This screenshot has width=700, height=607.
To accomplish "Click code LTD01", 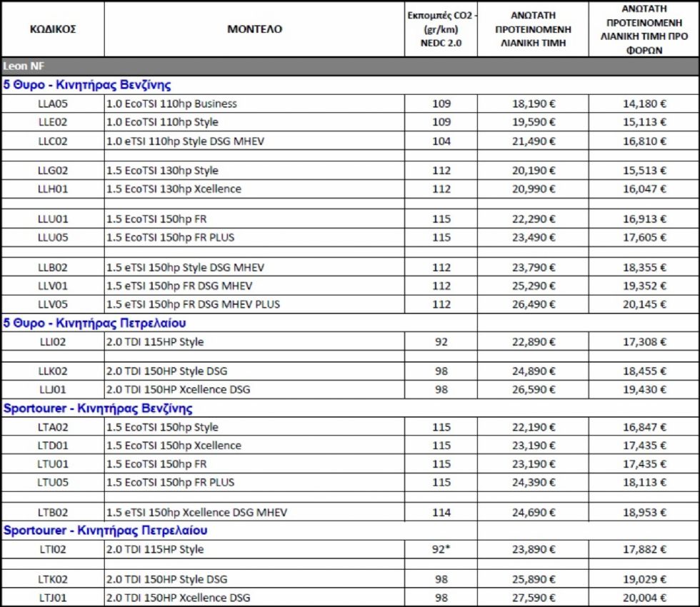I will [53, 446].
